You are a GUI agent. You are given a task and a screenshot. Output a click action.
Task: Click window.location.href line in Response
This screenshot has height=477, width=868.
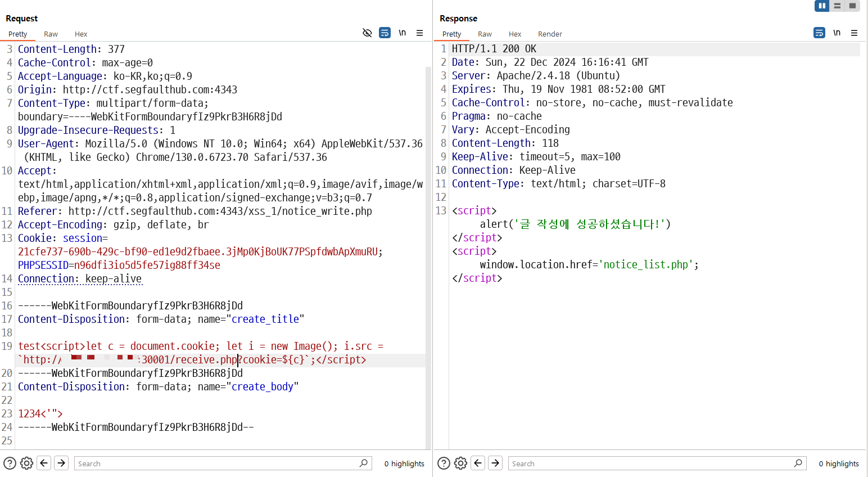[x=589, y=265]
